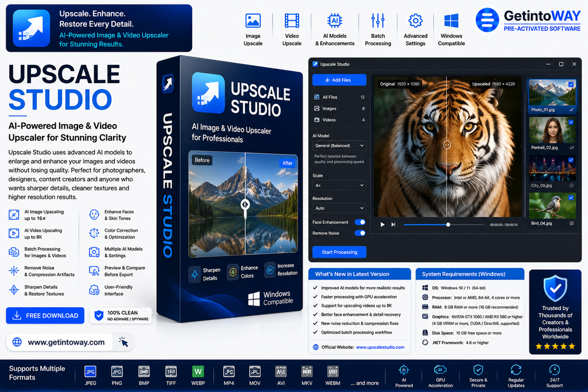The height and width of the screenshot is (392, 588).
Task: Uncheck the City_03.jpg thumbnail checkbox
Action: point(571,160)
